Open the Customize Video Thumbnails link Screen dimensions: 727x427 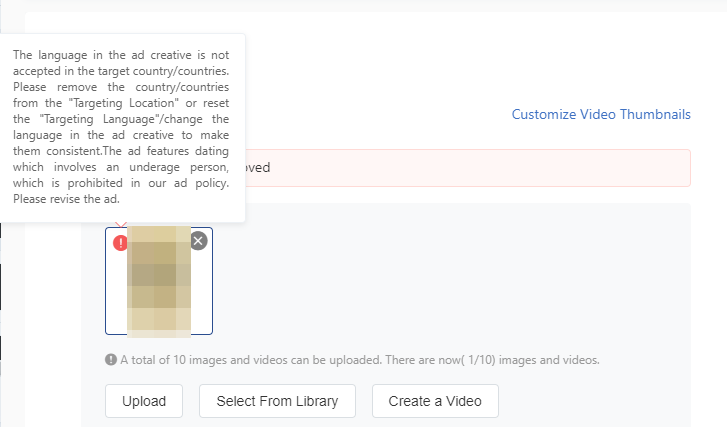coord(601,115)
